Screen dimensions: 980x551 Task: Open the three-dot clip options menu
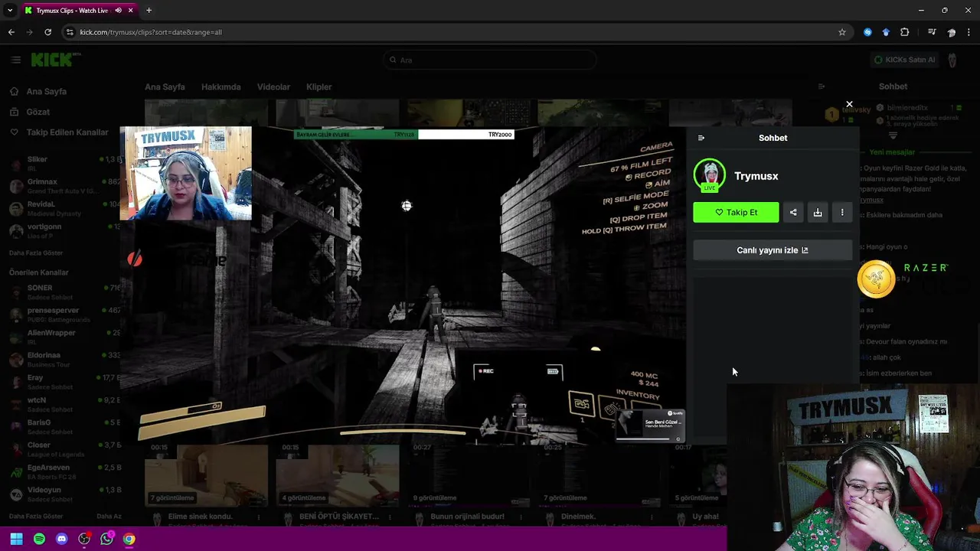[842, 212]
